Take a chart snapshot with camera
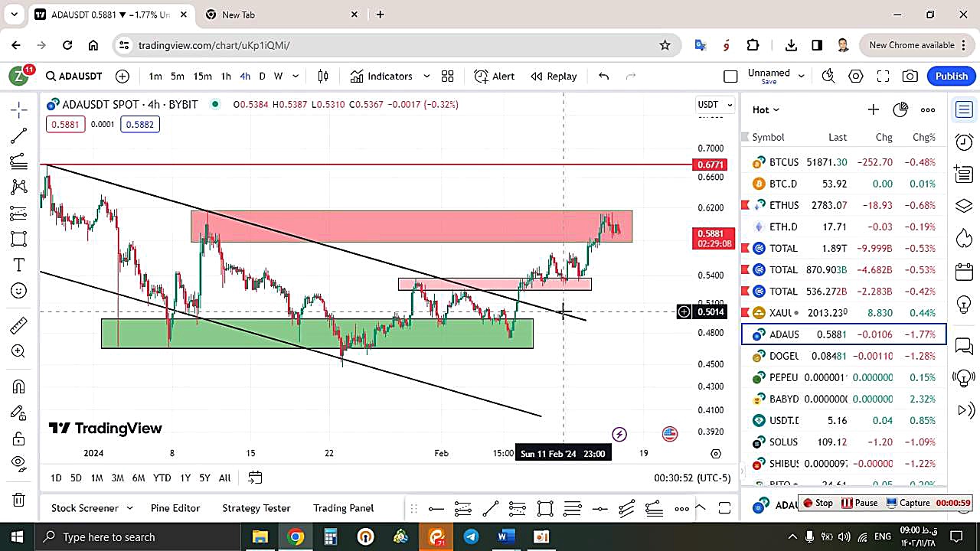The width and height of the screenshot is (980, 551). point(910,76)
